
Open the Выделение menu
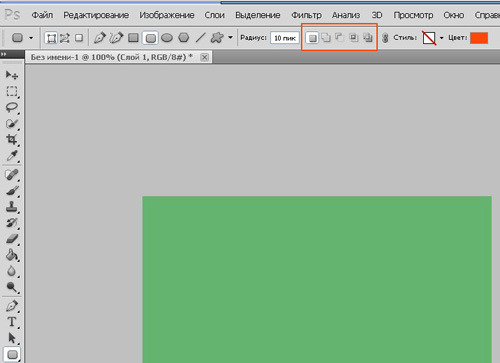[258, 15]
